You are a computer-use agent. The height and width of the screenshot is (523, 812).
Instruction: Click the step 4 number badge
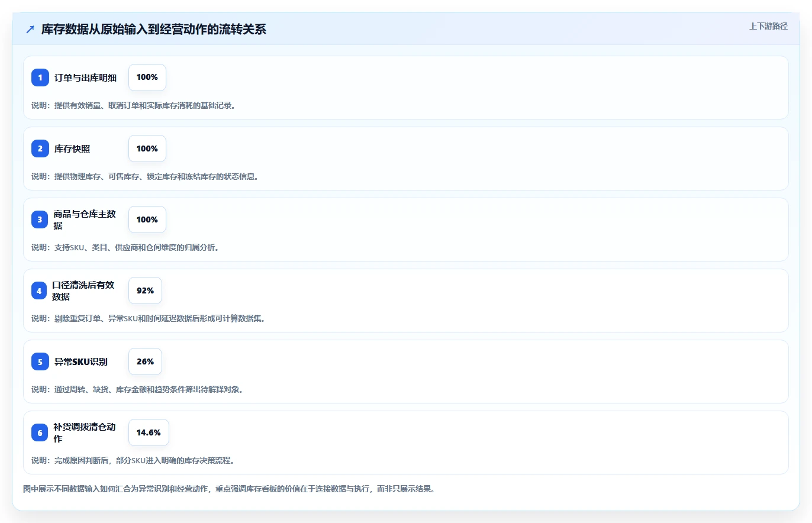(39, 290)
